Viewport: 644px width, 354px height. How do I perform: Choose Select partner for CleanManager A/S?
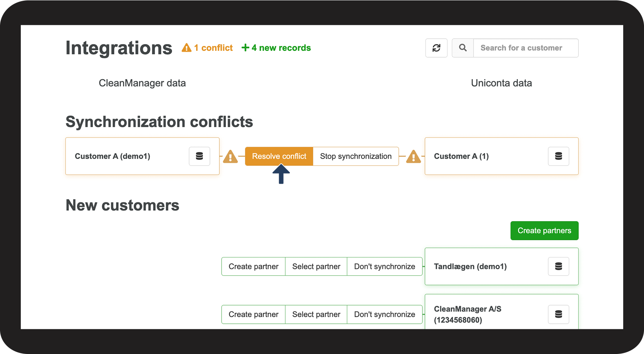[x=316, y=314]
